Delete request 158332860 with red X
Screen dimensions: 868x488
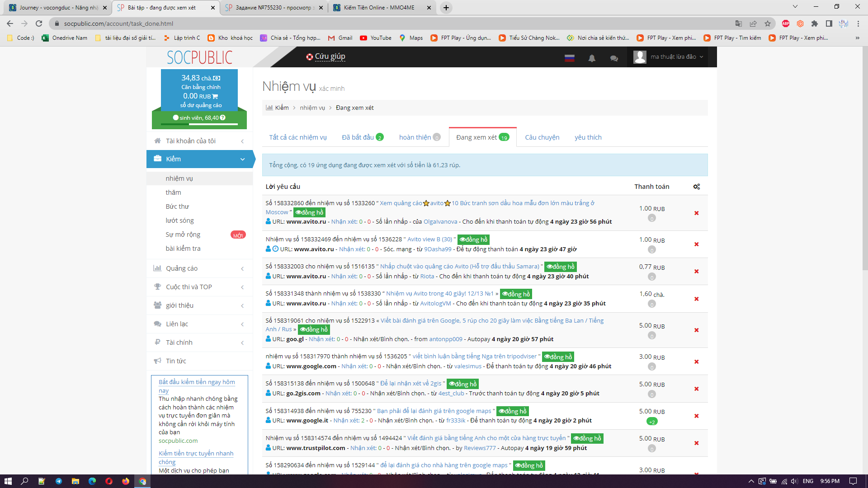pos(696,213)
